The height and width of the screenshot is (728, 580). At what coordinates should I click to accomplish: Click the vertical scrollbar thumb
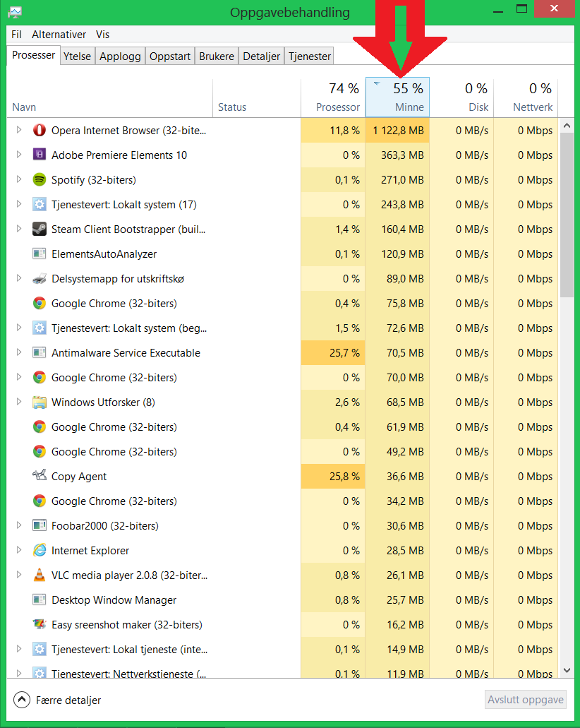pyautogui.click(x=567, y=215)
